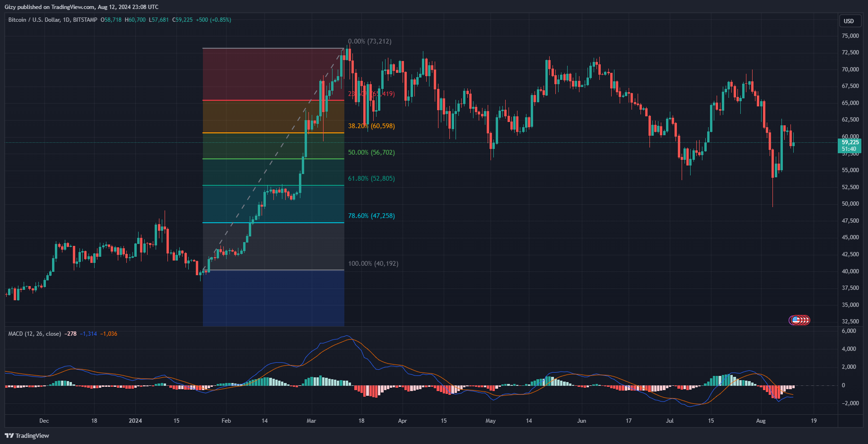This screenshot has height=444, width=868.
Task: Click the MACD (12, 26, close) indicator label
Action: coord(35,334)
